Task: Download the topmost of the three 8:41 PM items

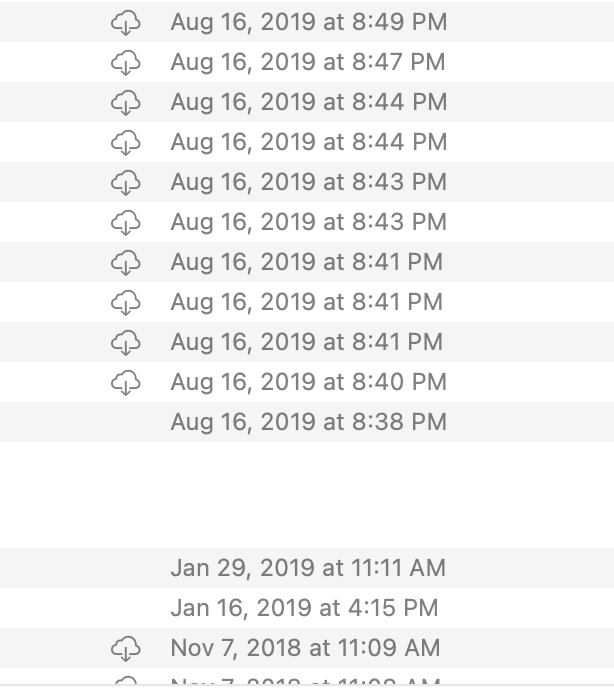Action: click(126, 262)
